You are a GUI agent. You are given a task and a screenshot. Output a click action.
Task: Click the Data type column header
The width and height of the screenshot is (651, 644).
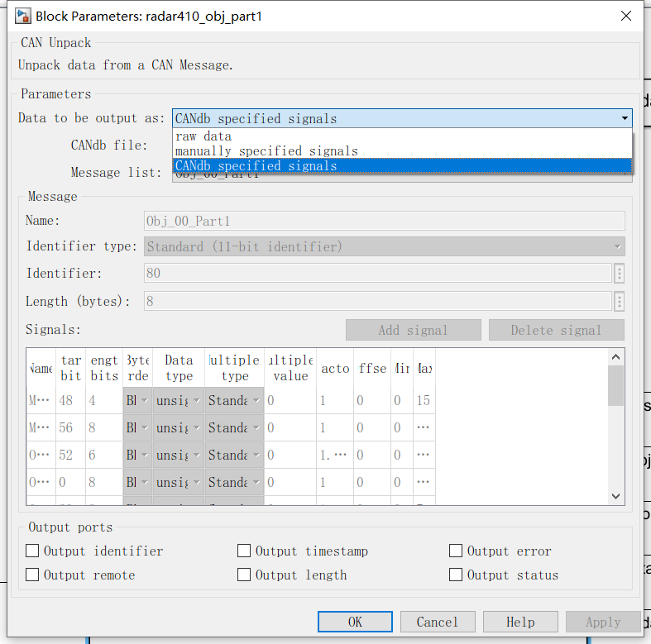(179, 368)
